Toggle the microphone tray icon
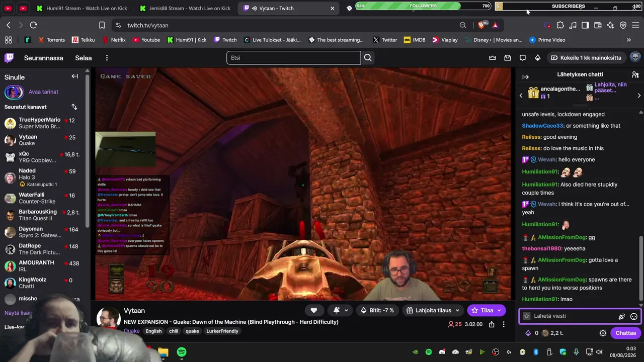The image size is (644, 362). pos(576,352)
